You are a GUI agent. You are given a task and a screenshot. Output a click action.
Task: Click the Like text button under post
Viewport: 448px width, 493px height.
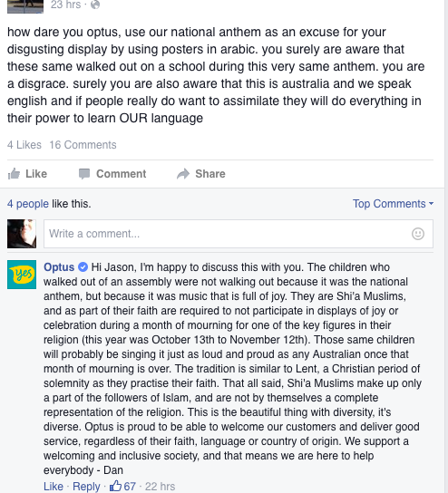36,174
